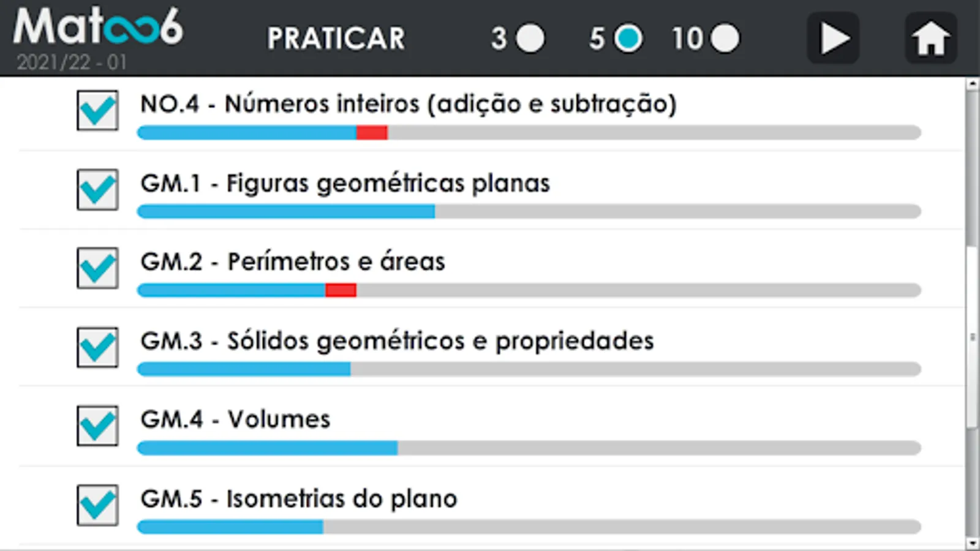
Task: Open the GM.5 - Isometrias do plano title
Action: coord(299,498)
